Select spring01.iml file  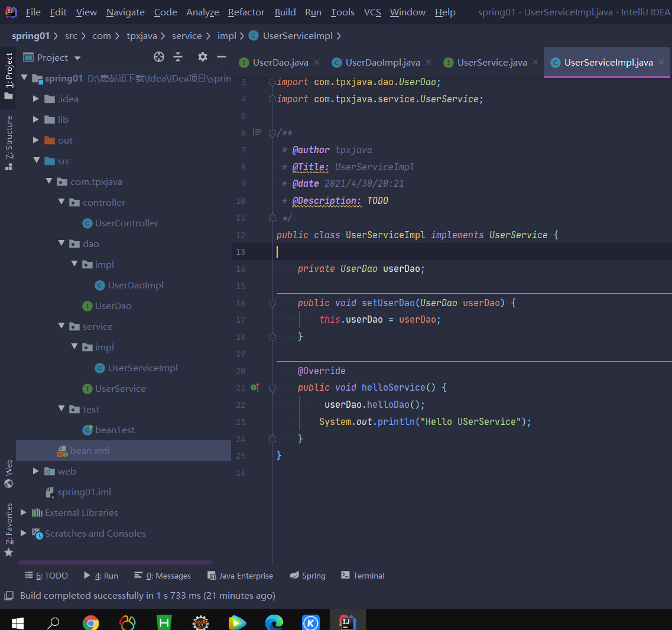click(84, 492)
